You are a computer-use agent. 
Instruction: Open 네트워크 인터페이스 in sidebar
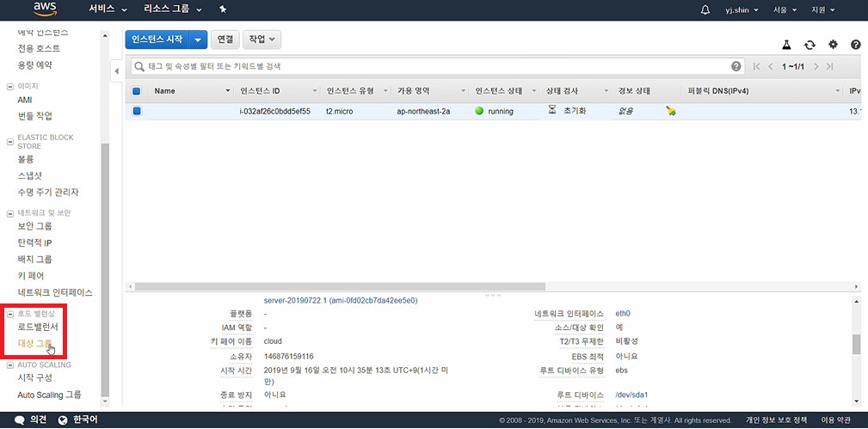pyautogui.click(x=55, y=292)
